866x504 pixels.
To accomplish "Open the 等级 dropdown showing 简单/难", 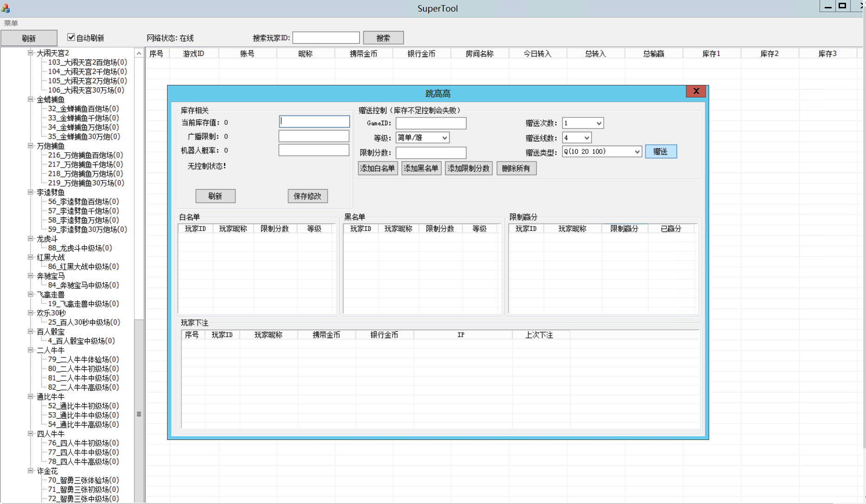I will click(x=444, y=138).
